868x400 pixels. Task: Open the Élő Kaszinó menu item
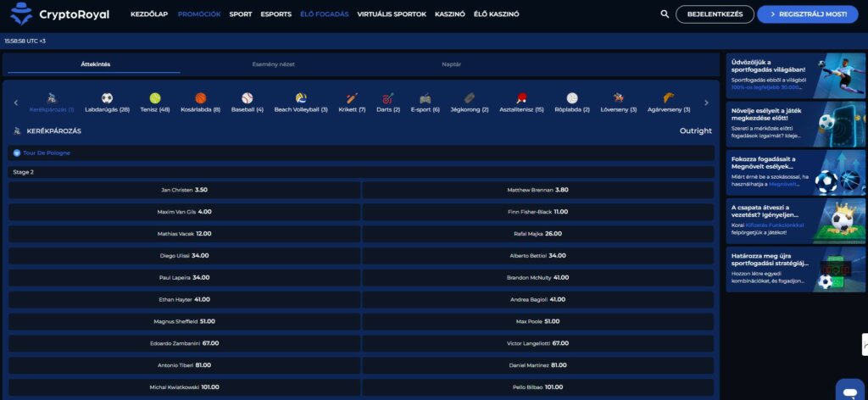tap(497, 14)
